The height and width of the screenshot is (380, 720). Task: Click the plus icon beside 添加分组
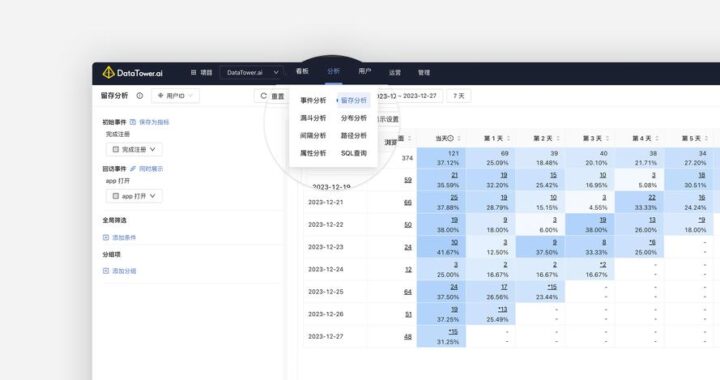click(x=106, y=271)
